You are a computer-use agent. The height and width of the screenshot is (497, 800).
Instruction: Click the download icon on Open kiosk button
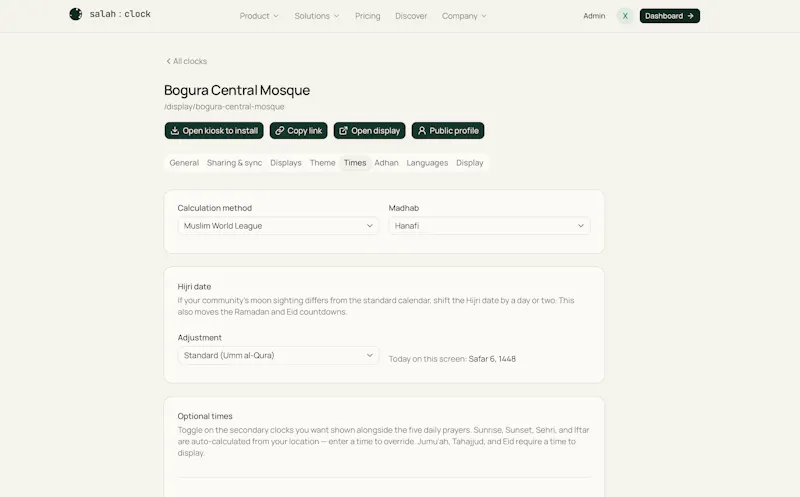click(x=174, y=131)
